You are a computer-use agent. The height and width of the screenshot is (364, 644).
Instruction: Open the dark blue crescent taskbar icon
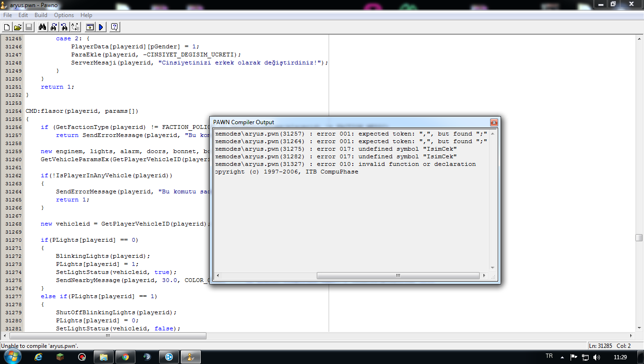147,357
